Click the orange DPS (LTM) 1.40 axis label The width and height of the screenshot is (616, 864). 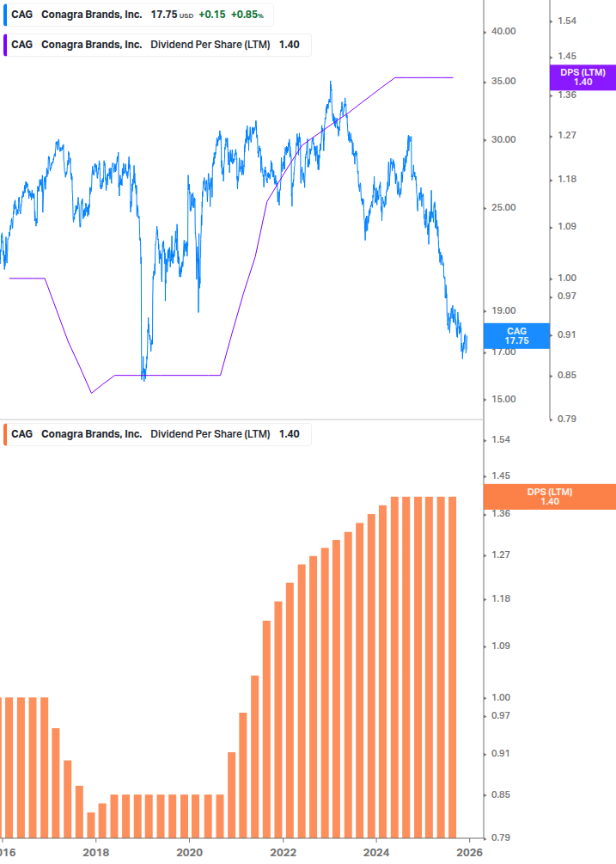tap(549, 496)
